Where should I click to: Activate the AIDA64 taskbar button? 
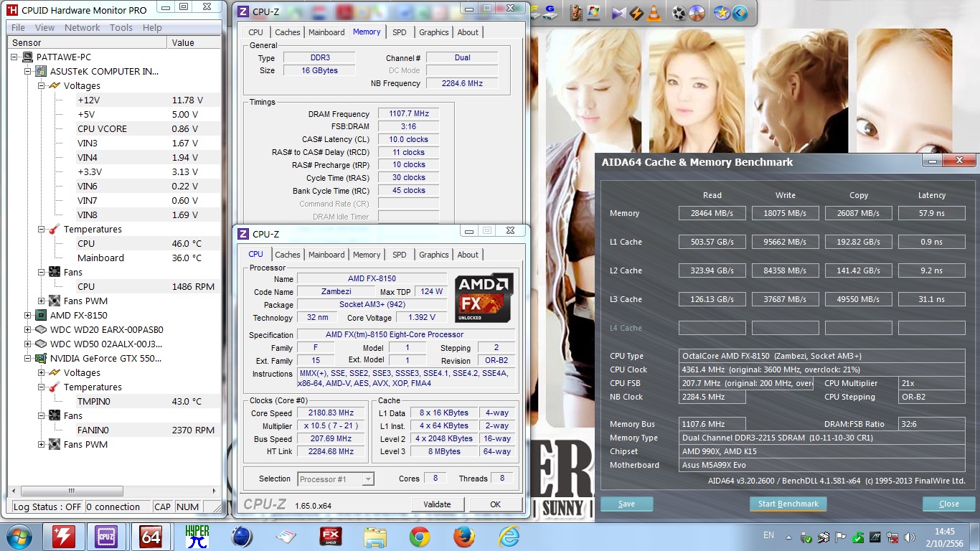click(151, 537)
